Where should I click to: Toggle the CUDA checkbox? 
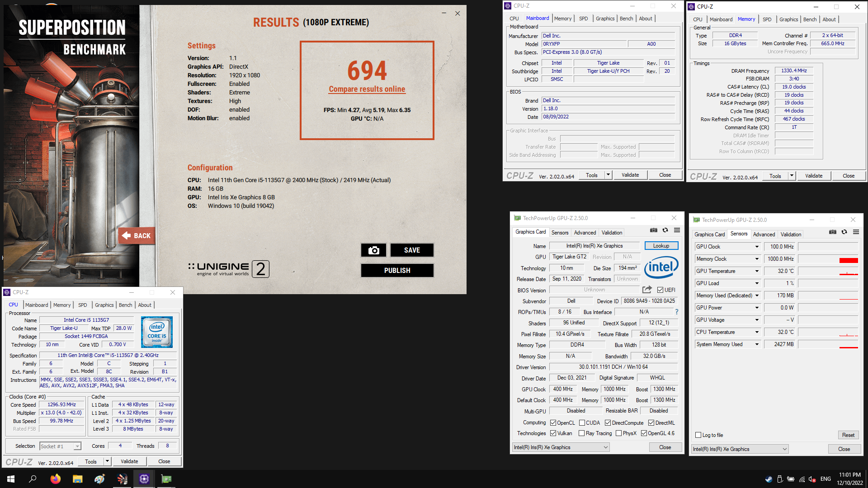(582, 423)
